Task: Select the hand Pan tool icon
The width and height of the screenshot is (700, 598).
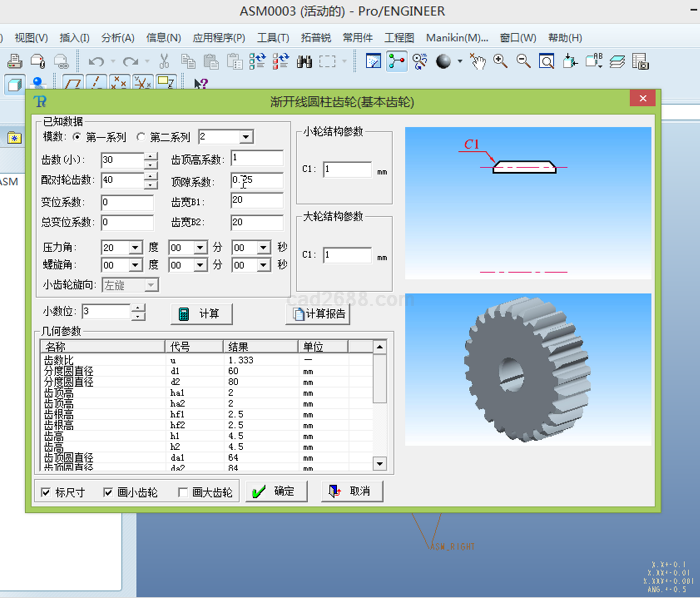Action: point(478,62)
